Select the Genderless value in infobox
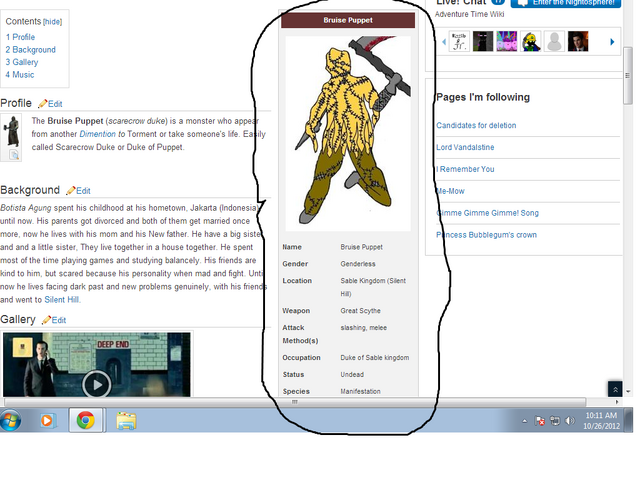Viewport: 640px width, 480px height. [x=358, y=264]
